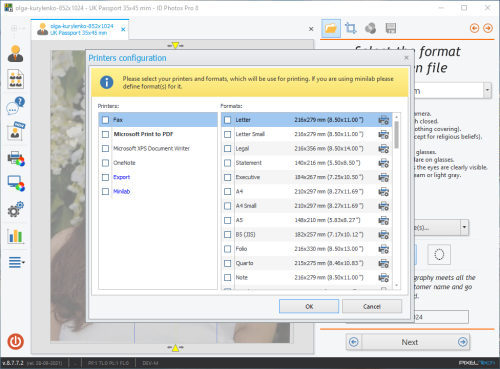The image size is (500, 369).
Task: Select the Quarto format row
Action: 307,263
